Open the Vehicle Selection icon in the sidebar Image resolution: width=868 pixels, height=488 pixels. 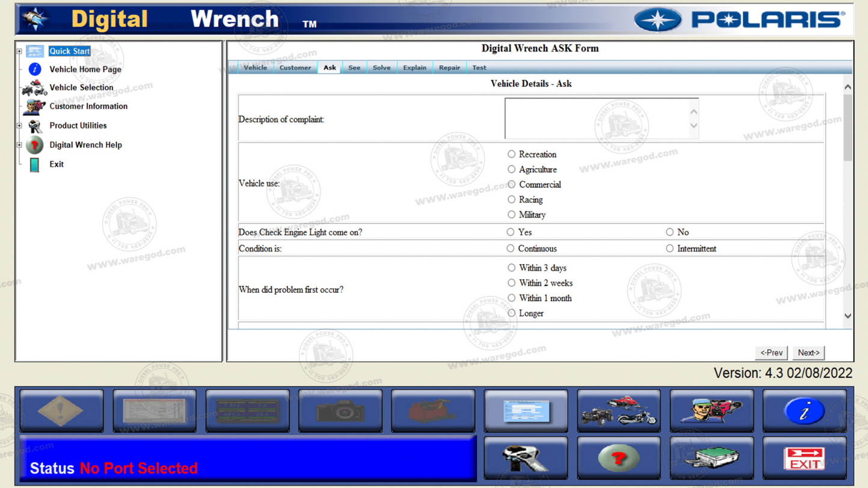pyautogui.click(x=33, y=88)
